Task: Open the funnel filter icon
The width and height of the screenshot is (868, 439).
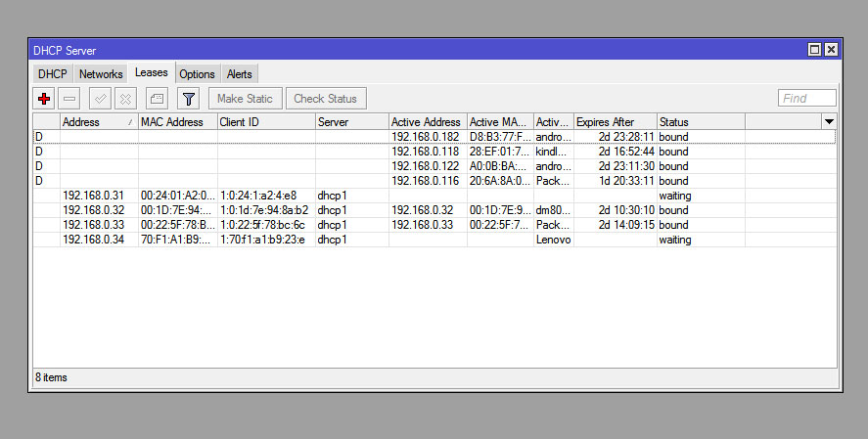Action: (x=189, y=99)
